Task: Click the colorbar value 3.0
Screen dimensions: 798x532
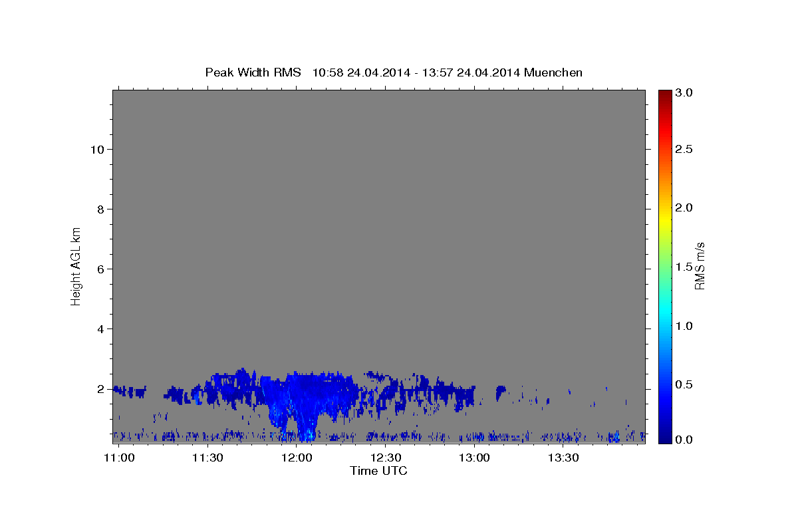Action: point(684,93)
